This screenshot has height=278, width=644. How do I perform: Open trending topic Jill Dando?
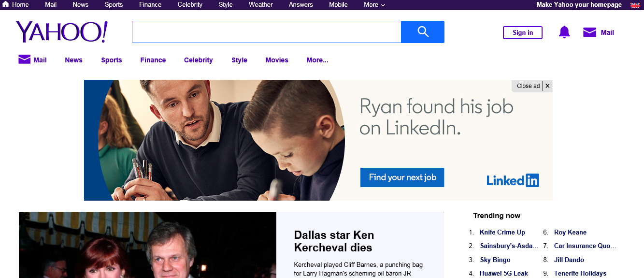coord(569,260)
